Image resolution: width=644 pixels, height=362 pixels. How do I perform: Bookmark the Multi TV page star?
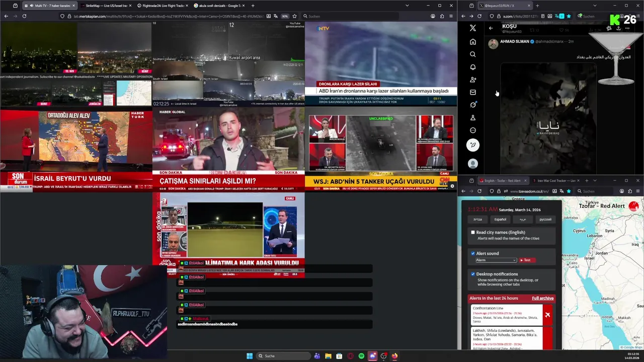[294, 16]
